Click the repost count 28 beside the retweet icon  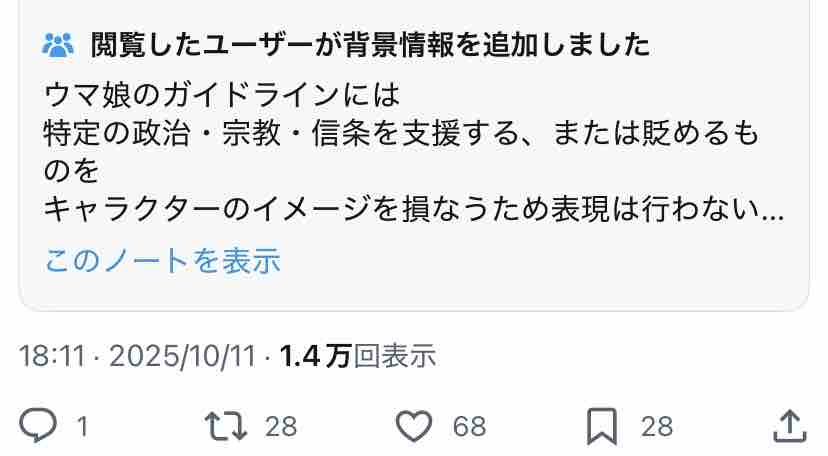281,426
